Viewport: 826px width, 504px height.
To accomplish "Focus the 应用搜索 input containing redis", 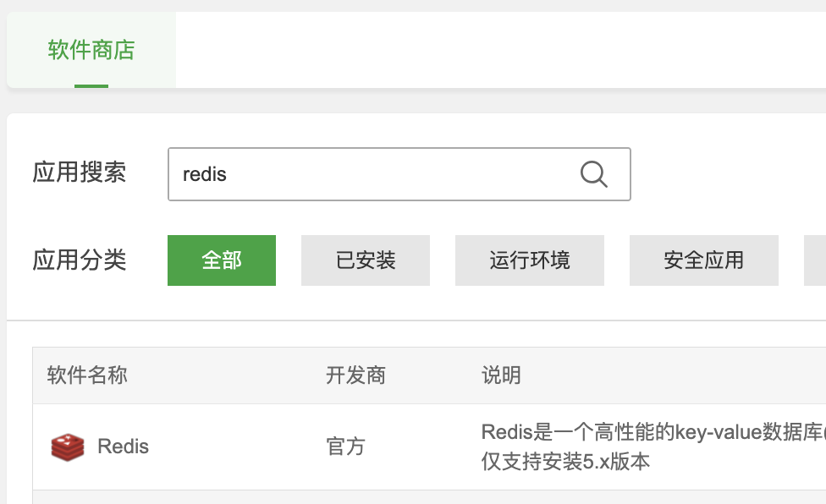I will coord(399,174).
